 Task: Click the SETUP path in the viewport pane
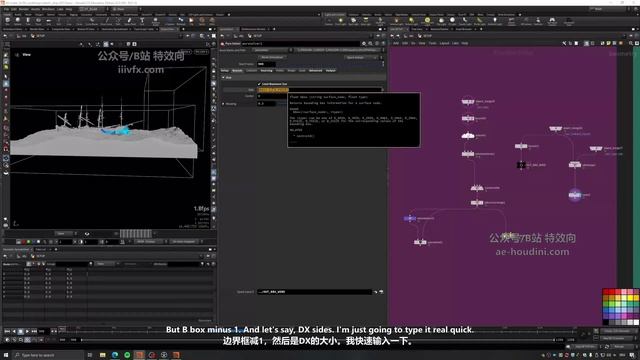pyautogui.click(x=39, y=36)
